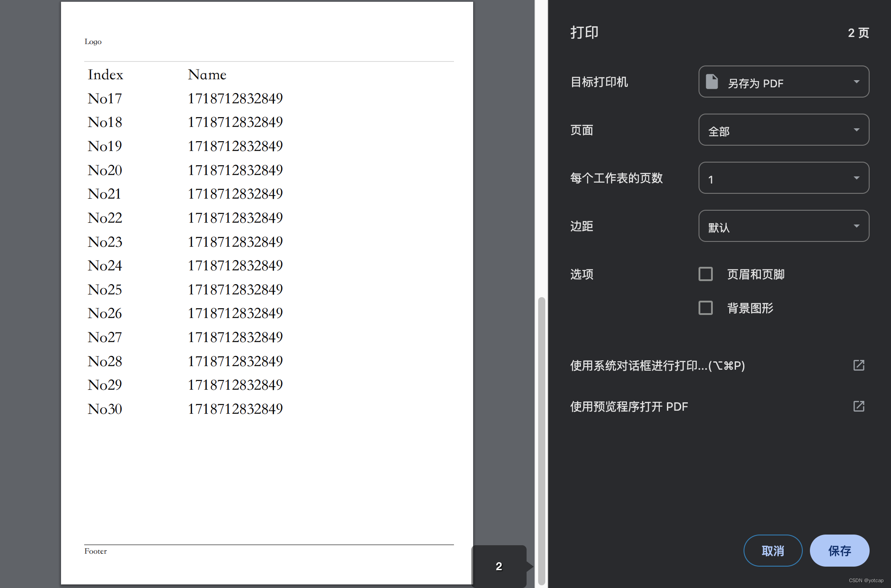Enable the 页眉和页脚 checkbox
Image resolution: width=891 pixels, height=588 pixels.
706,274
